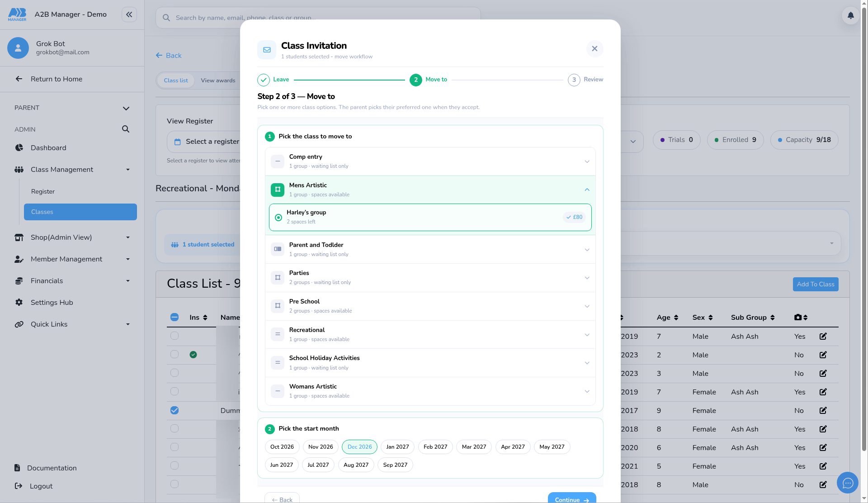Viewport: 868px width, 503px height.
Task: Expand Parent and Todlder class option
Action: pyautogui.click(x=430, y=249)
